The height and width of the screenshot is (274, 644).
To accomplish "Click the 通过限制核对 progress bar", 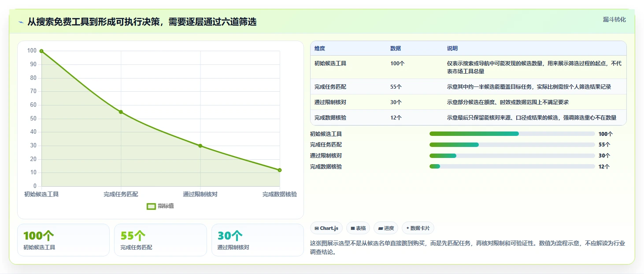I will [512, 156].
